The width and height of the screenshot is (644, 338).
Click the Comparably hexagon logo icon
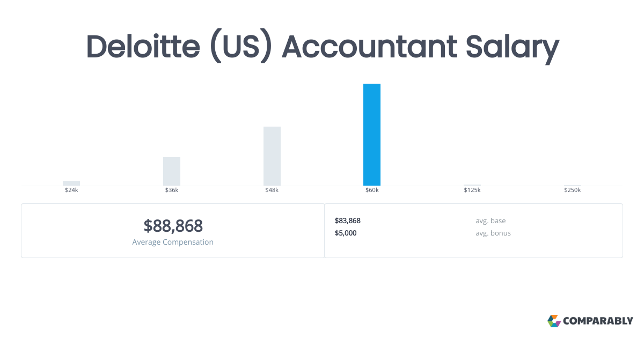554,321
